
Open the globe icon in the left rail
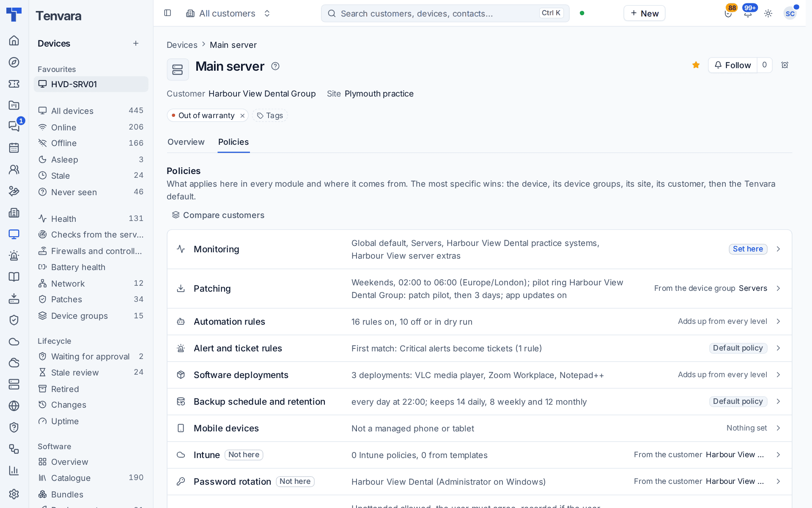point(14,406)
